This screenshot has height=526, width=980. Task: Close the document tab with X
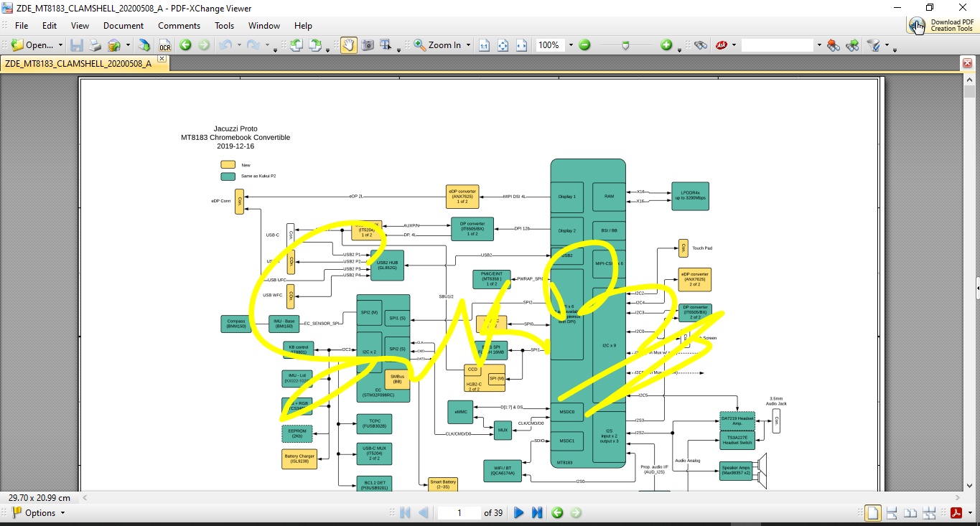pos(163,59)
